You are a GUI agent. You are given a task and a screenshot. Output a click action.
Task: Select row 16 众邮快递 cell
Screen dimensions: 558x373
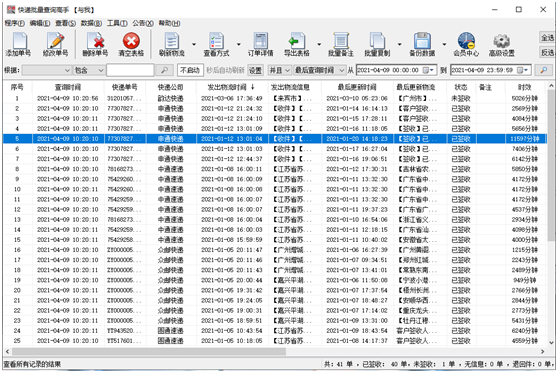[170, 250]
